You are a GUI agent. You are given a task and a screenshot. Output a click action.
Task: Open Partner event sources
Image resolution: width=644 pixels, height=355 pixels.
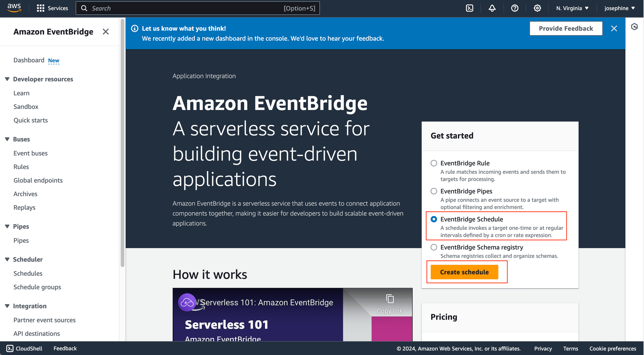coord(44,320)
